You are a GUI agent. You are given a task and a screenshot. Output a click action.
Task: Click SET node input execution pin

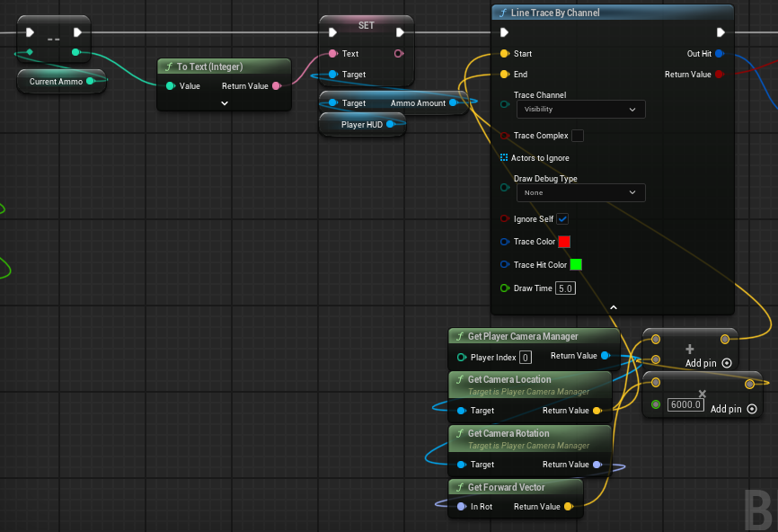pos(333,32)
